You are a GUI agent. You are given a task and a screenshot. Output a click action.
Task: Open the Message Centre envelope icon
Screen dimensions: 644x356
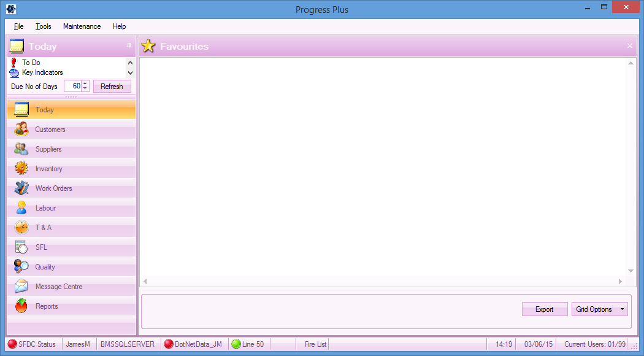[21, 287]
